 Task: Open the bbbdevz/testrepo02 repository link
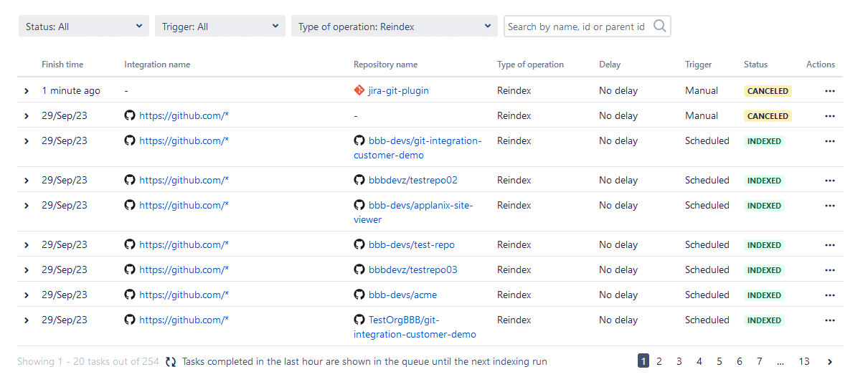[413, 181]
